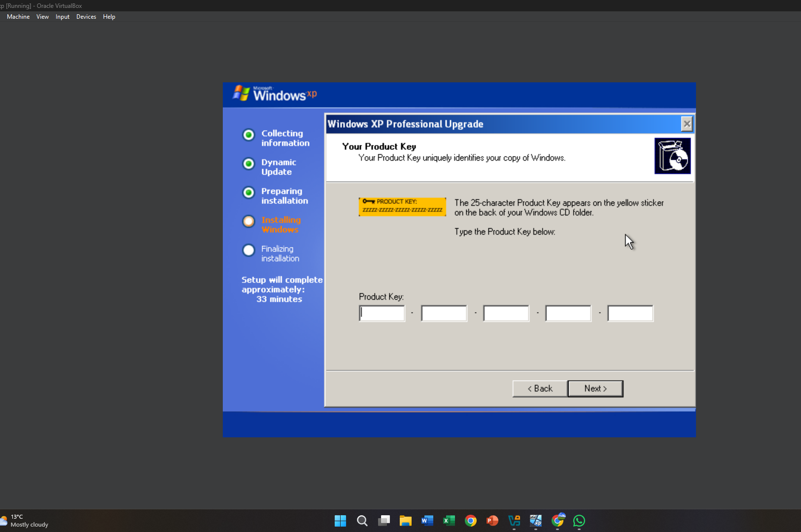The image size is (801, 532).
Task: Open the Devices menu
Action: click(x=86, y=17)
